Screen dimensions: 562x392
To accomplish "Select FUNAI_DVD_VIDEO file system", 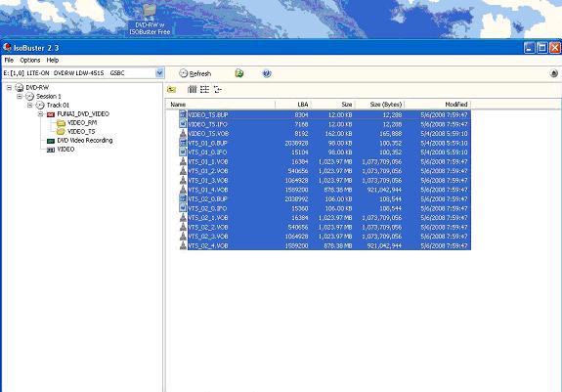I will point(83,114).
